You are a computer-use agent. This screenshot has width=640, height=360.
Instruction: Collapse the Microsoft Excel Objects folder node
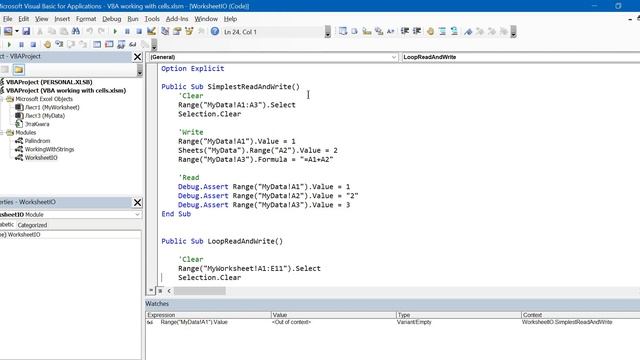(2, 99)
